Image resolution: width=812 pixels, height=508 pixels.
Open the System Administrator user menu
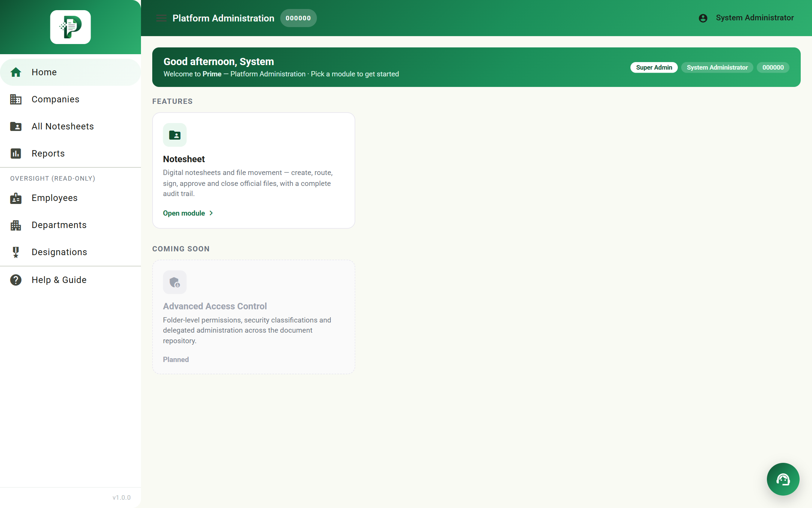[746, 18]
